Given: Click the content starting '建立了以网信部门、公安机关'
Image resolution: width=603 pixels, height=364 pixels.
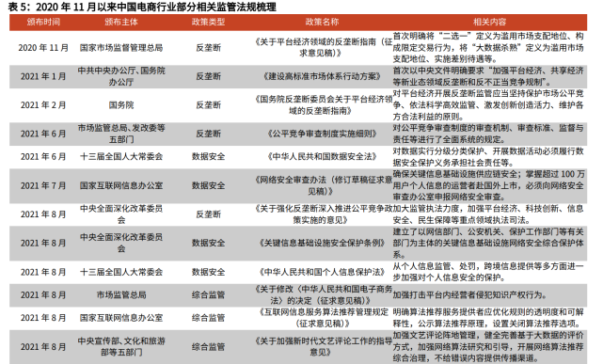Looking at the screenshot, I should (488, 243).
